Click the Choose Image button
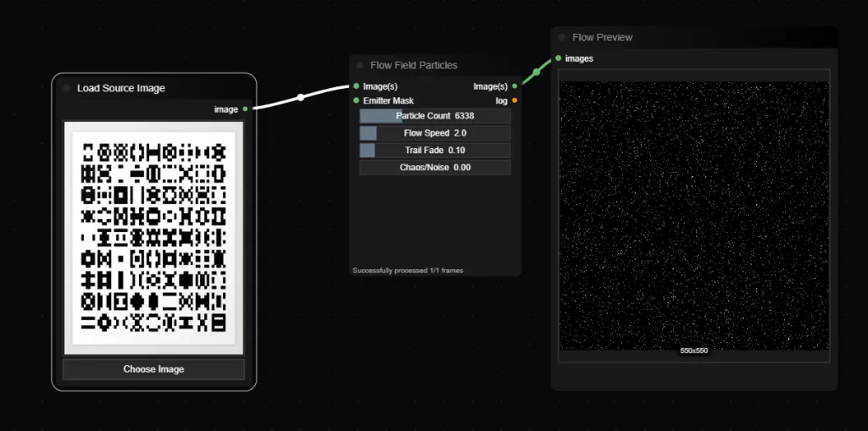Image resolution: width=868 pixels, height=431 pixels. (153, 369)
